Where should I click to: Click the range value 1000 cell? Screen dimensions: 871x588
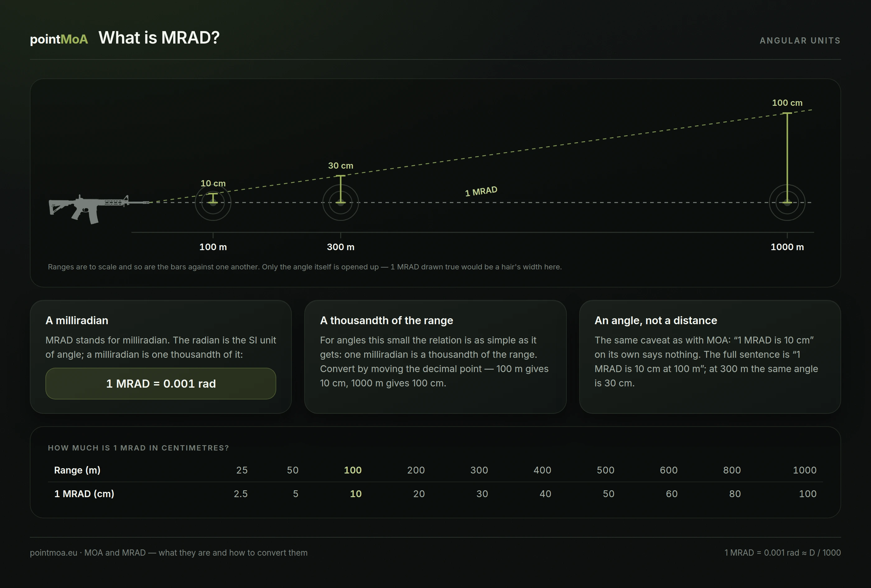(805, 470)
